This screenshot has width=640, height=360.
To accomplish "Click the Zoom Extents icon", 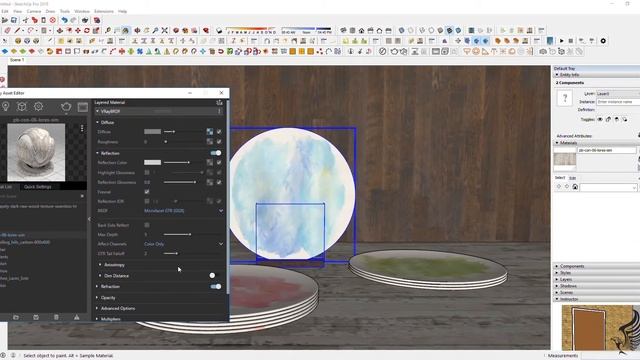I will point(164,31).
